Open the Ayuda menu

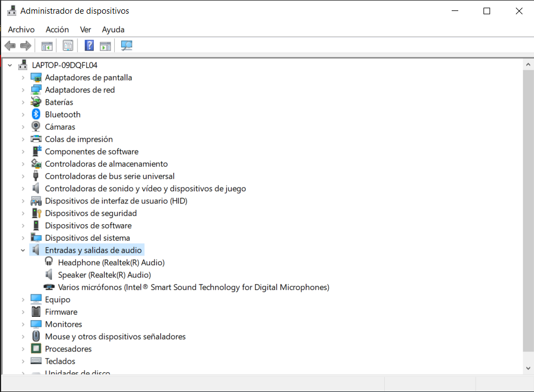pyautogui.click(x=113, y=30)
